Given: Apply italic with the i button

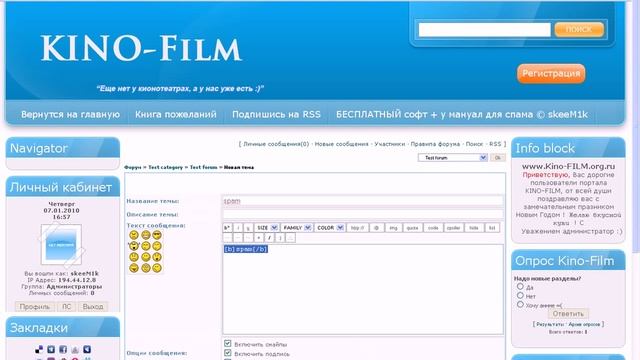Looking at the screenshot, I should 238,228.
